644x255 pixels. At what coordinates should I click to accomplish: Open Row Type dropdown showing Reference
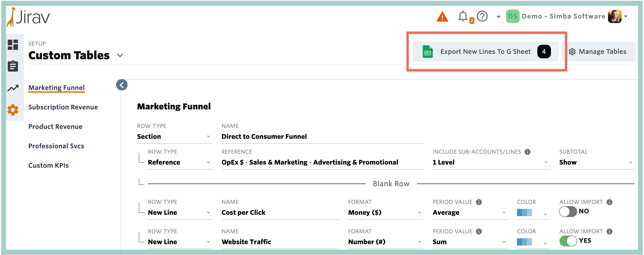180,162
